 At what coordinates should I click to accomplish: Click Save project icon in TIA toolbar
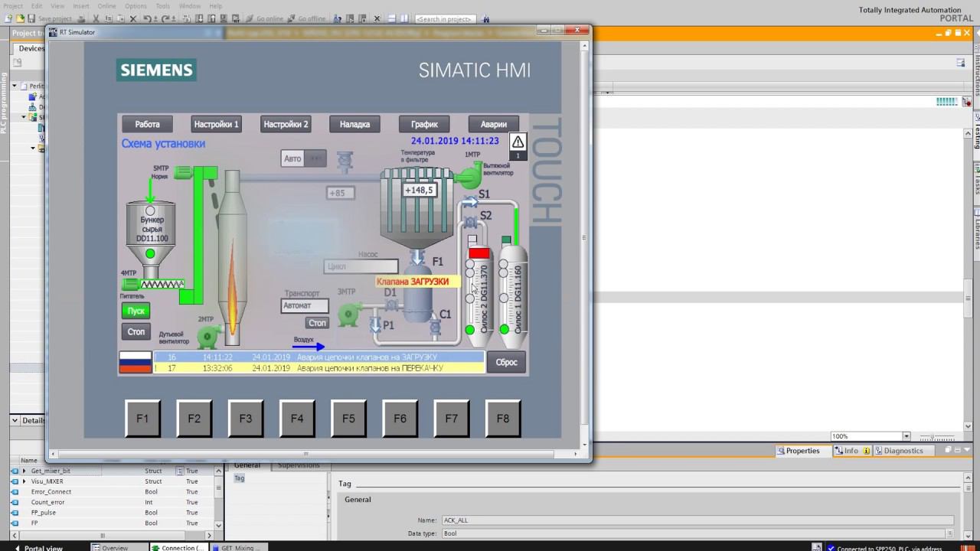tap(31, 18)
